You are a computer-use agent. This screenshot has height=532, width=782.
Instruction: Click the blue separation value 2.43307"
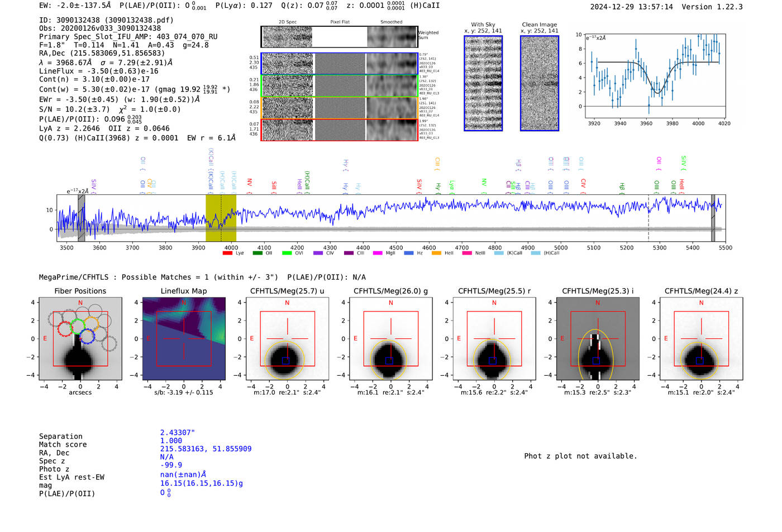(x=177, y=433)
